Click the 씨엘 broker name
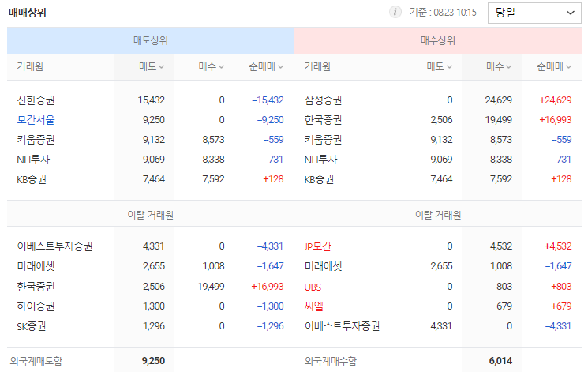This screenshot has width=588, height=372. 313,306
